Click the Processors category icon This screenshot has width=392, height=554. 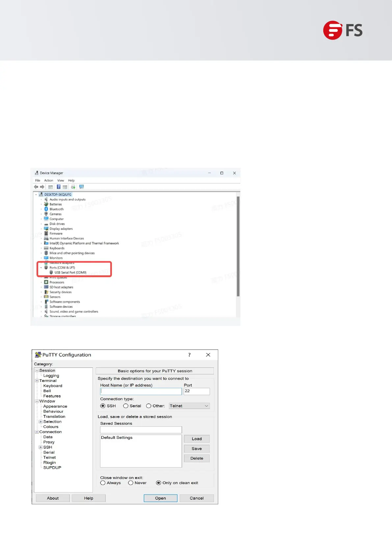pyautogui.click(x=46, y=282)
